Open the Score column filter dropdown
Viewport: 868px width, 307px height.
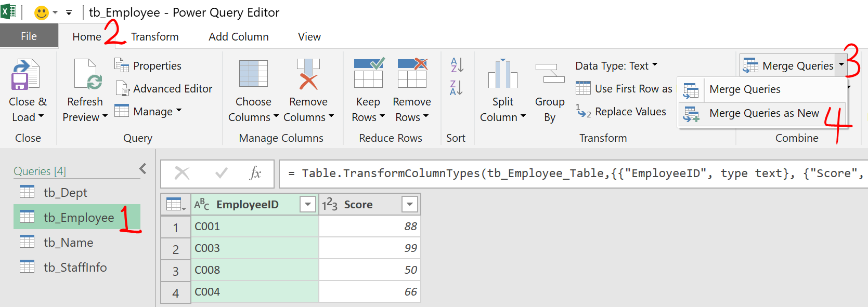(x=410, y=205)
